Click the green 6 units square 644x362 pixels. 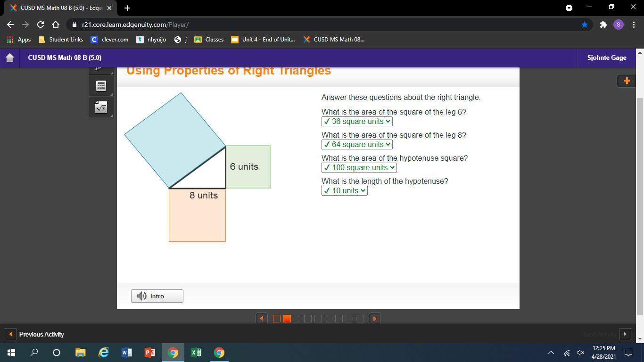click(248, 167)
